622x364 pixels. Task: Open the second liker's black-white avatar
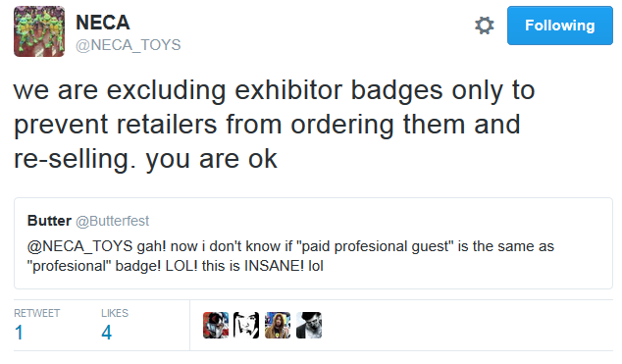[x=246, y=325]
